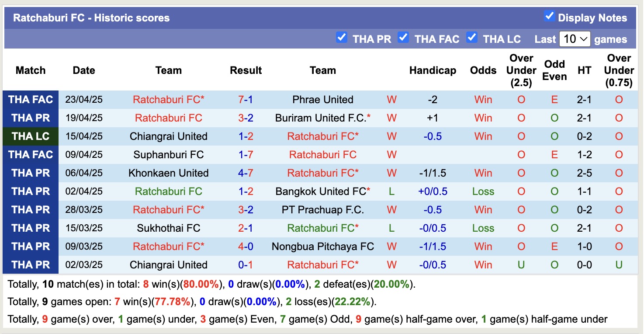Click the Buriram United F.C. link
Viewport: 644px width, 334px height.
click(322, 118)
